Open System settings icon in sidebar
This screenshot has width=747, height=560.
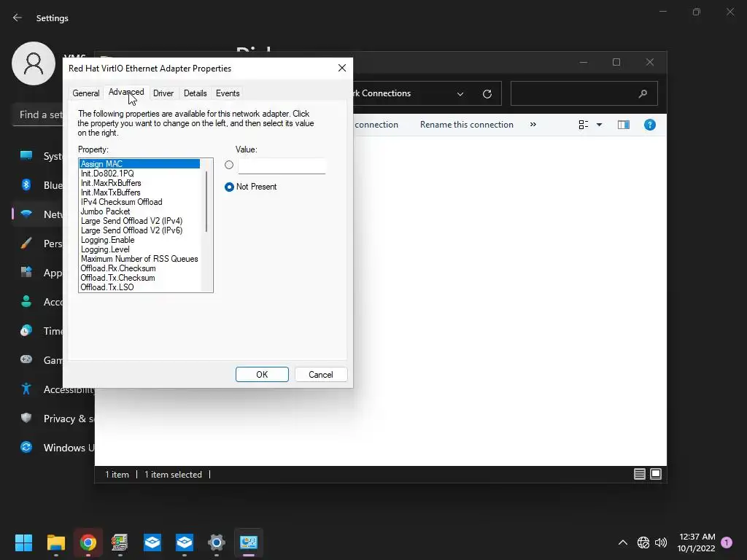point(26,156)
